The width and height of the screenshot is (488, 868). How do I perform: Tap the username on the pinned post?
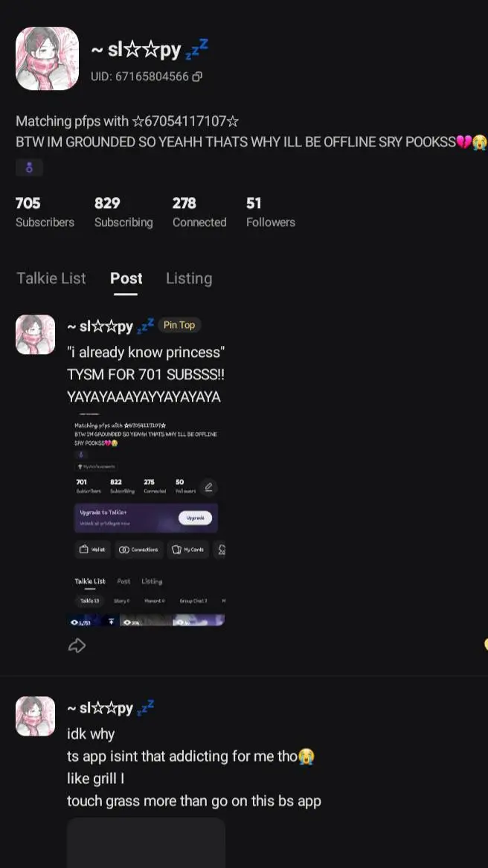point(100,326)
